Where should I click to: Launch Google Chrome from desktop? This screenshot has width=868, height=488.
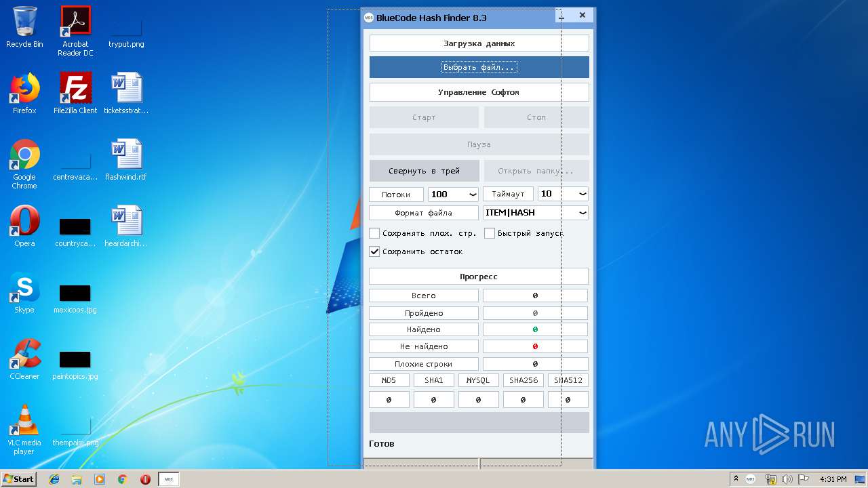point(24,164)
